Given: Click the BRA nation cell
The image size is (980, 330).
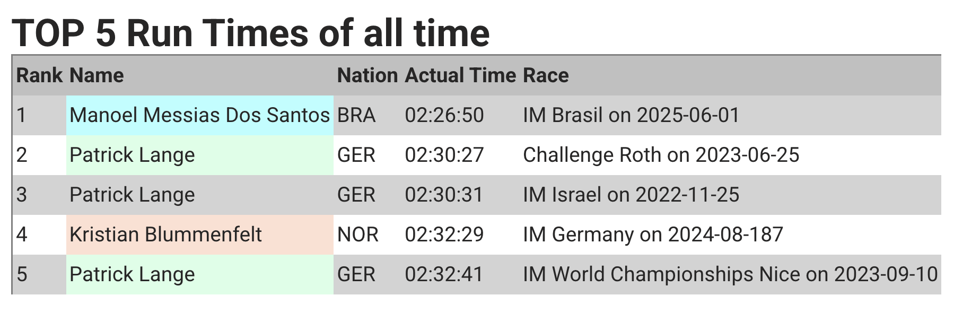Looking at the screenshot, I should 356,115.
